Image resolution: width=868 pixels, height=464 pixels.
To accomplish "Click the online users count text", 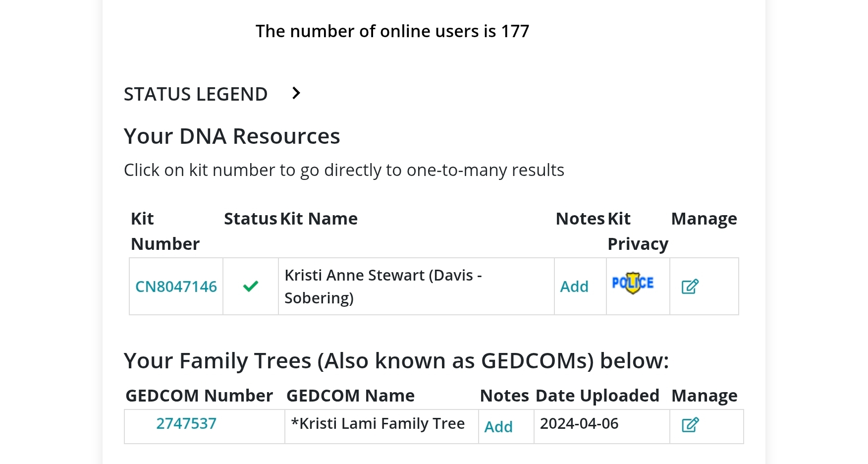I will [392, 31].
